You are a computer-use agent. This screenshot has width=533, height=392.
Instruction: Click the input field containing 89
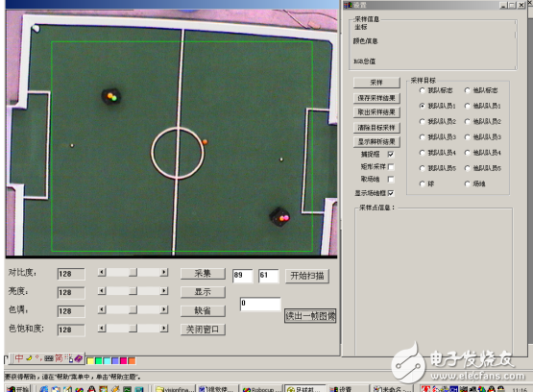[243, 276]
